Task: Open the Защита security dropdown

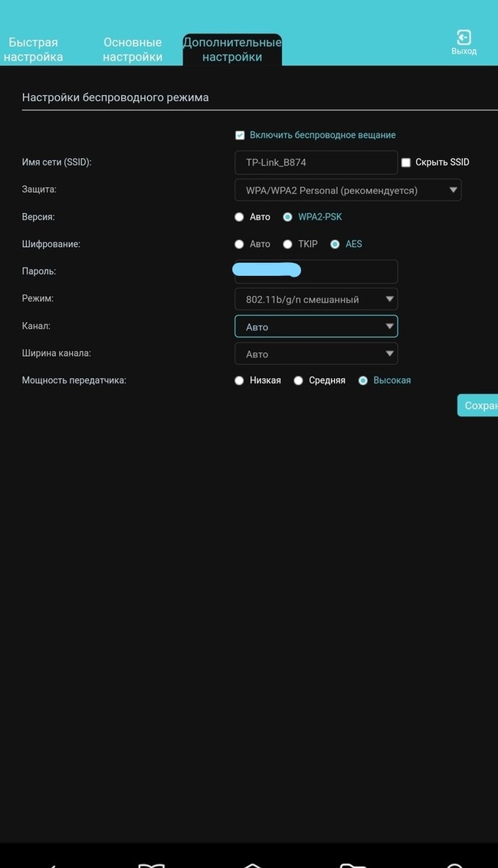Action: click(348, 190)
